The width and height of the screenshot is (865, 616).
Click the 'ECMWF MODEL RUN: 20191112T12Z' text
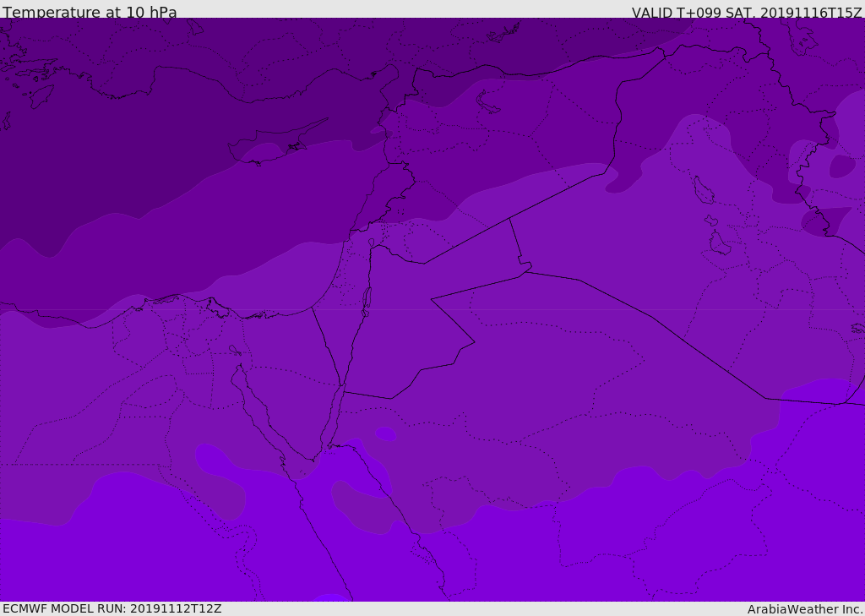pyautogui.click(x=112, y=608)
